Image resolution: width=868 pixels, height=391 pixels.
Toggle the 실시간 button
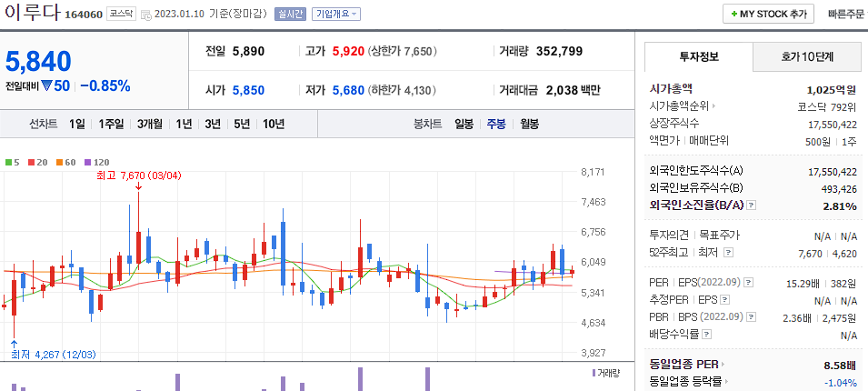click(291, 15)
